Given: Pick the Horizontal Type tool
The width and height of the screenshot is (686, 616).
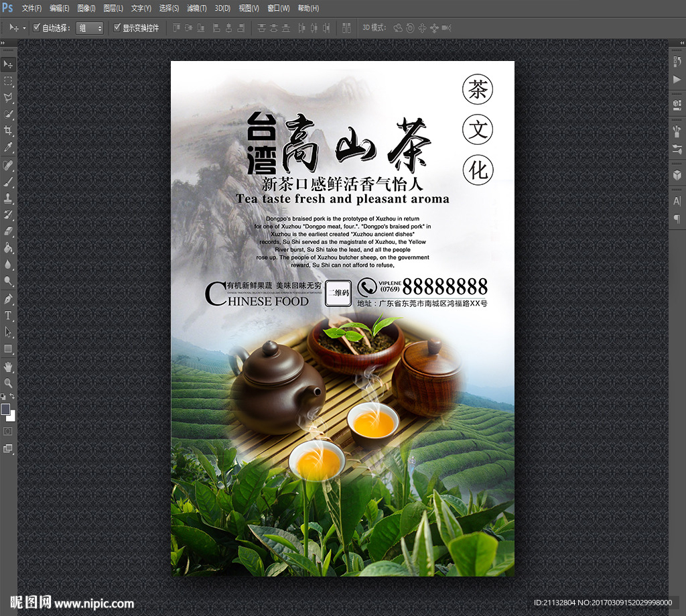Looking at the screenshot, I should pyautogui.click(x=8, y=315).
